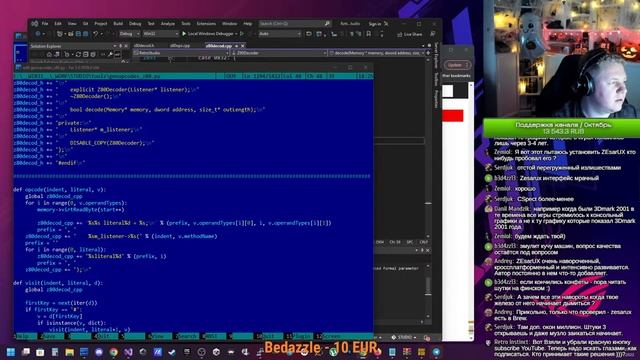This screenshot has height=360, width=640.
Task: Click 7Search in Far Manager key bar
Action: tap(187, 336)
